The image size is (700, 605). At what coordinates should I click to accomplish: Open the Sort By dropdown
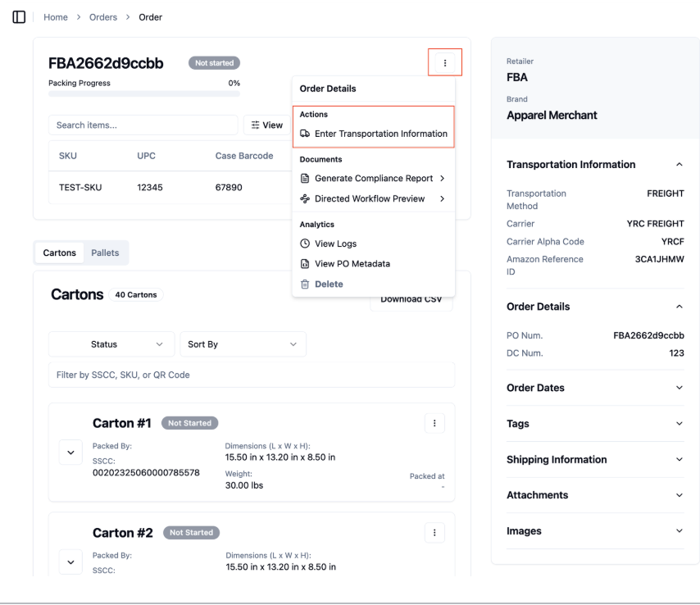pyautogui.click(x=243, y=344)
